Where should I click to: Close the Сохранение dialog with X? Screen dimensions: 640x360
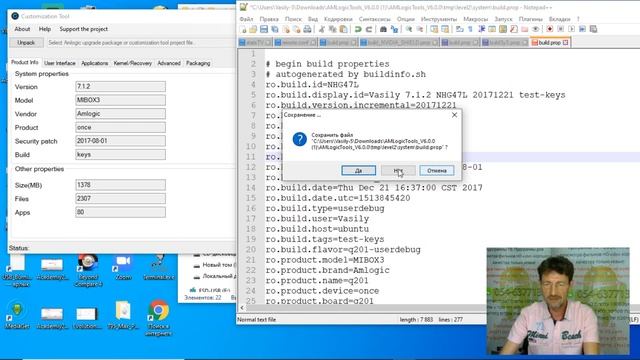tap(454, 115)
